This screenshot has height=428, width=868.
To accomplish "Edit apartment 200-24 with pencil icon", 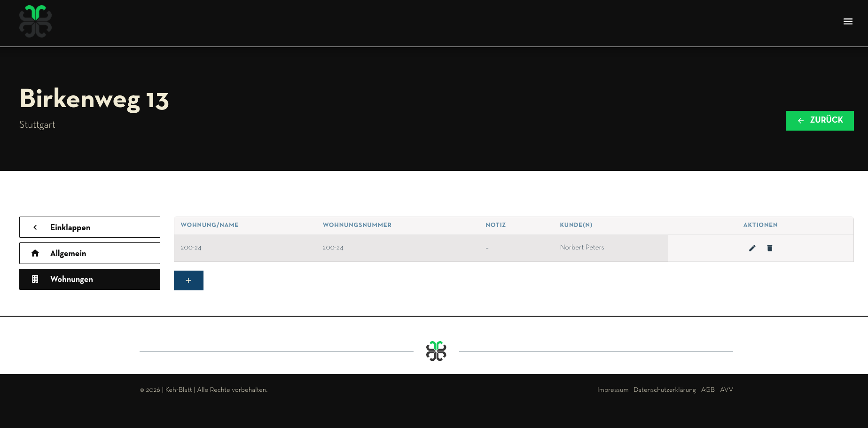I will point(752,248).
